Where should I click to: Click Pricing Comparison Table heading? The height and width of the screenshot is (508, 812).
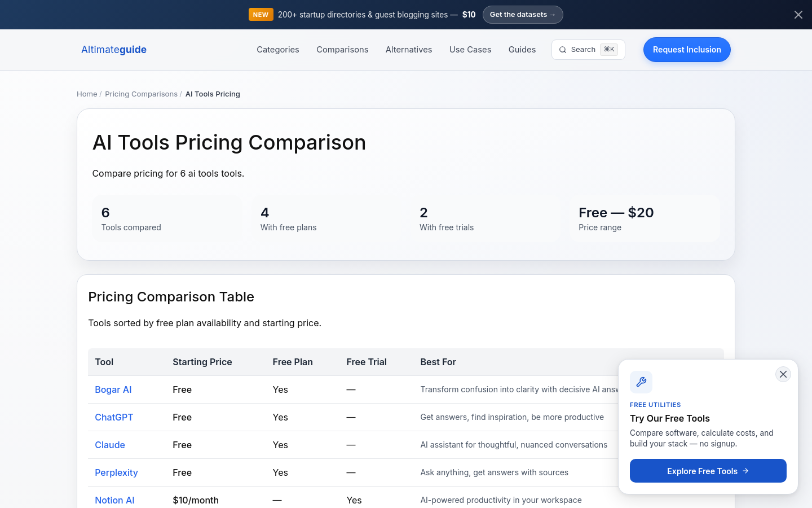click(x=171, y=297)
